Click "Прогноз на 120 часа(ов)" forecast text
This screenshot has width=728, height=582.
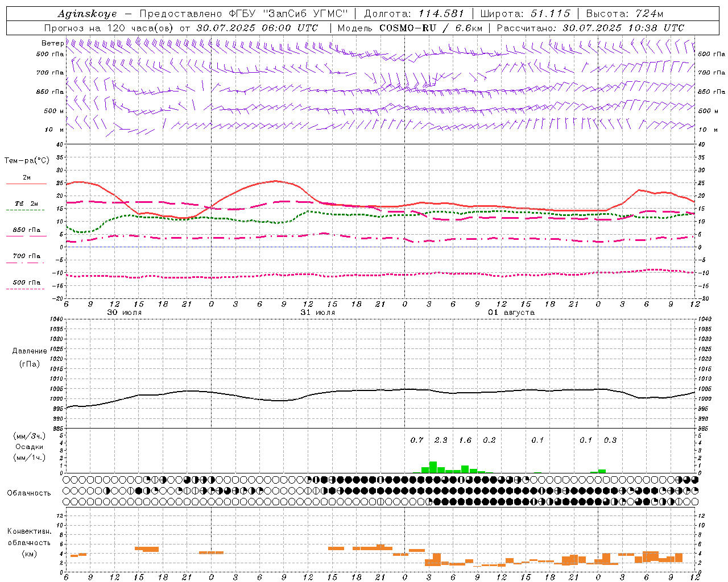[x=110, y=28]
